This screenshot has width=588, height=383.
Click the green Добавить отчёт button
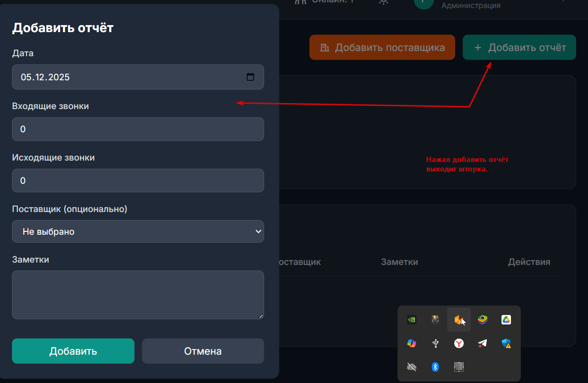tap(519, 47)
